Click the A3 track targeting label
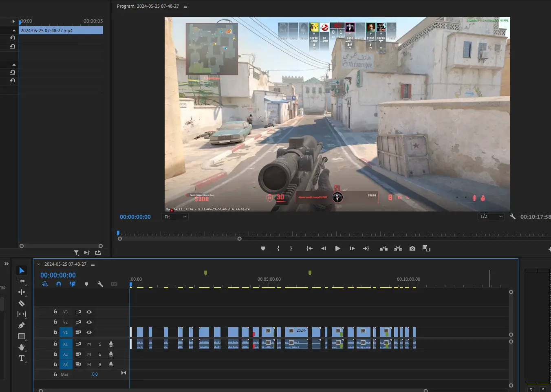 click(x=65, y=364)
